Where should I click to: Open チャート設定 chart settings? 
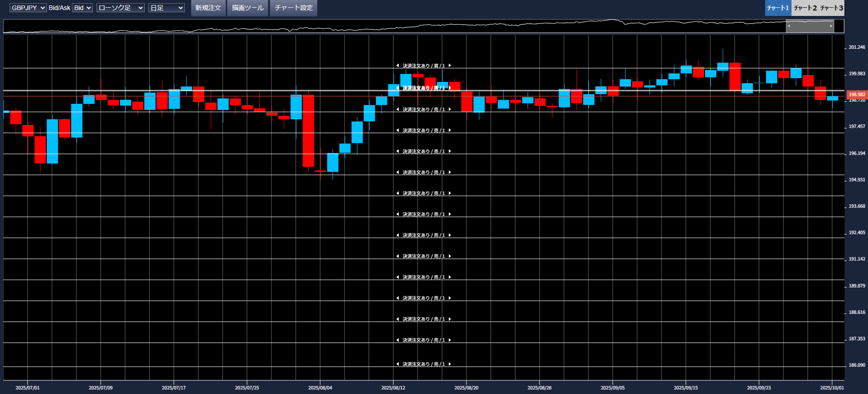294,8
